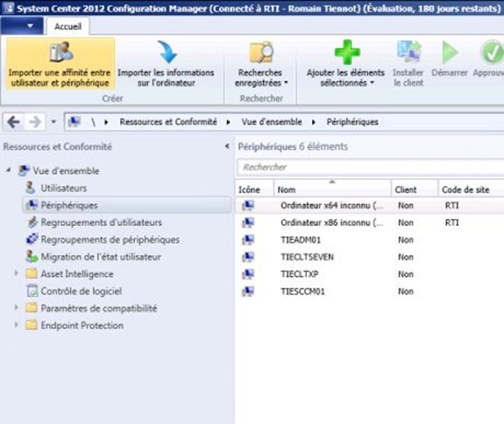The image size is (504, 424).
Task: Sort by the Nom column header
Action: point(332,189)
